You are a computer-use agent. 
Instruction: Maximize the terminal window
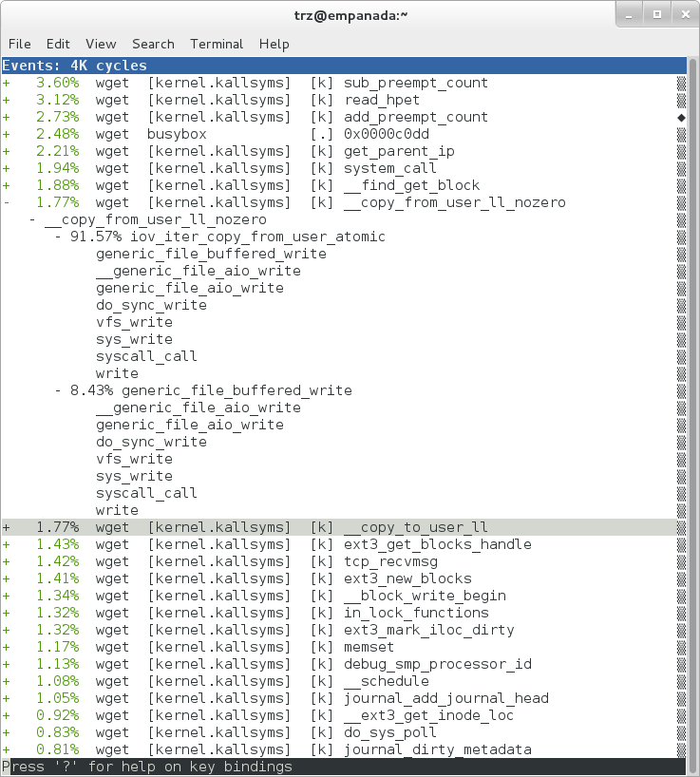pyautogui.click(x=655, y=15)
